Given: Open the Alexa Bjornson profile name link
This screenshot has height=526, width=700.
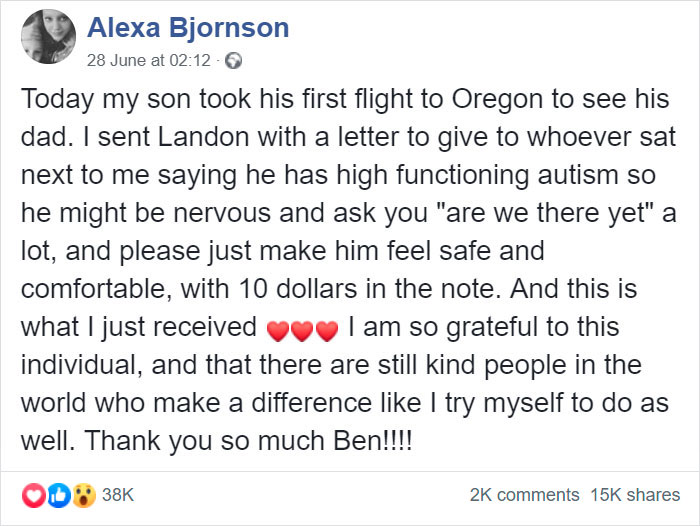Looking at the screenshot, I should (188, 28).
